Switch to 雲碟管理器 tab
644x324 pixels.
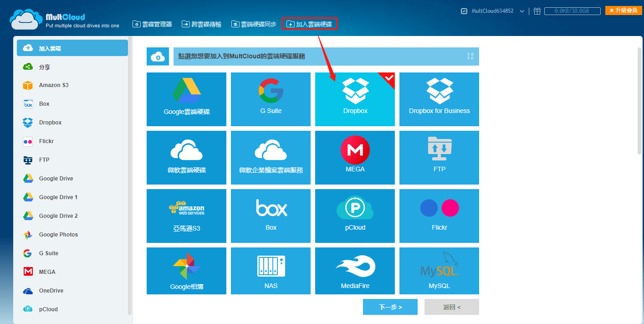coord(152,24)
